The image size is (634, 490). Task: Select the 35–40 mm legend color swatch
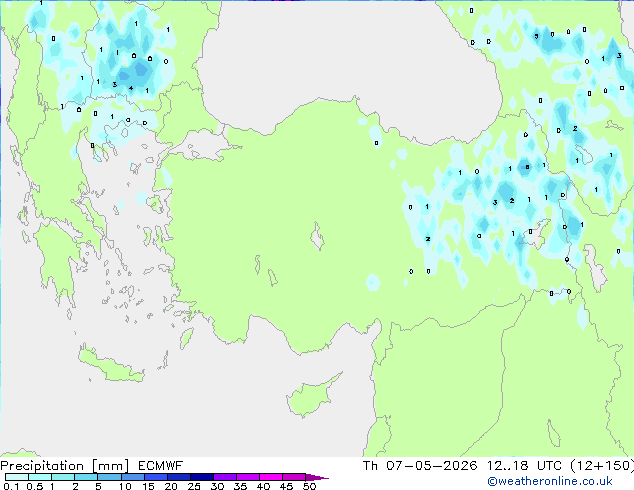coord(247,477)
